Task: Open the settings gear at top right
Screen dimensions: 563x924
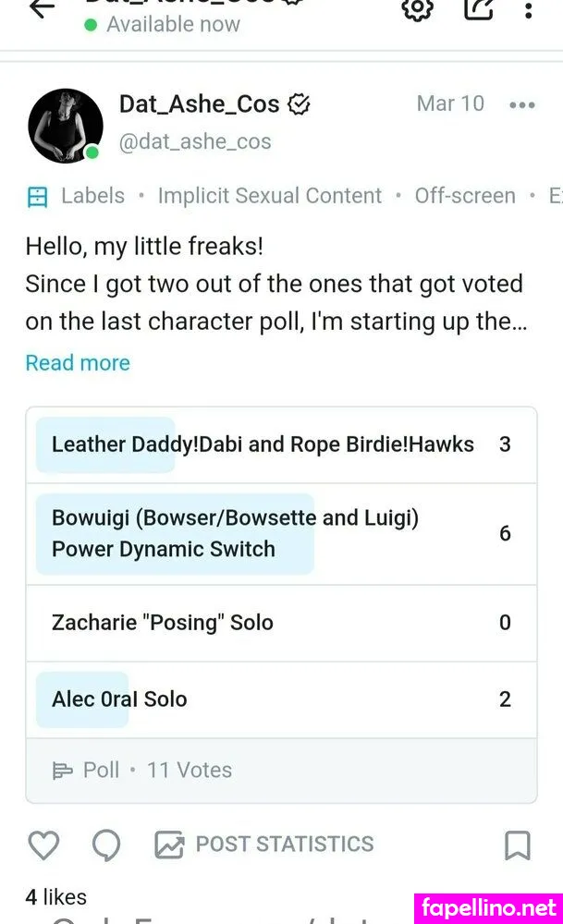Action: coord(416,10)
